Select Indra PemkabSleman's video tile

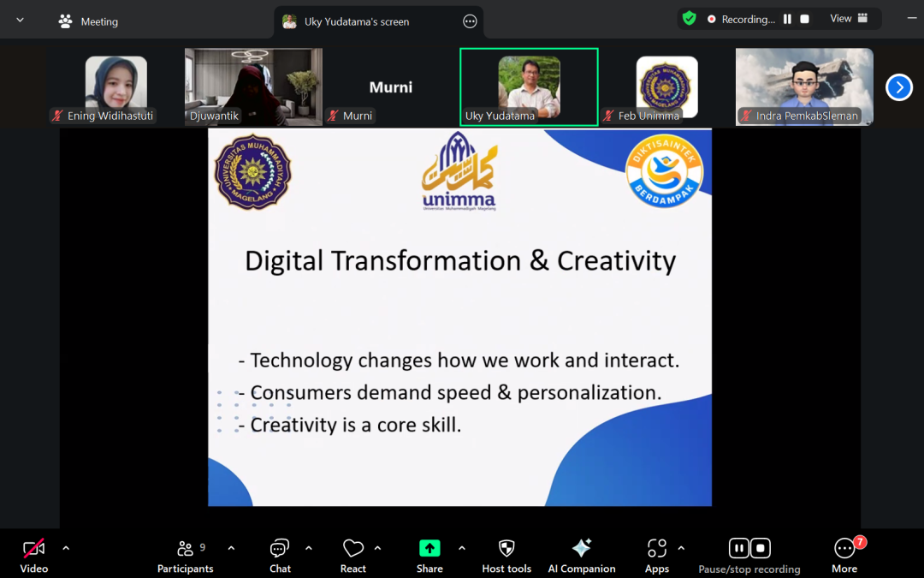(804, 86)
